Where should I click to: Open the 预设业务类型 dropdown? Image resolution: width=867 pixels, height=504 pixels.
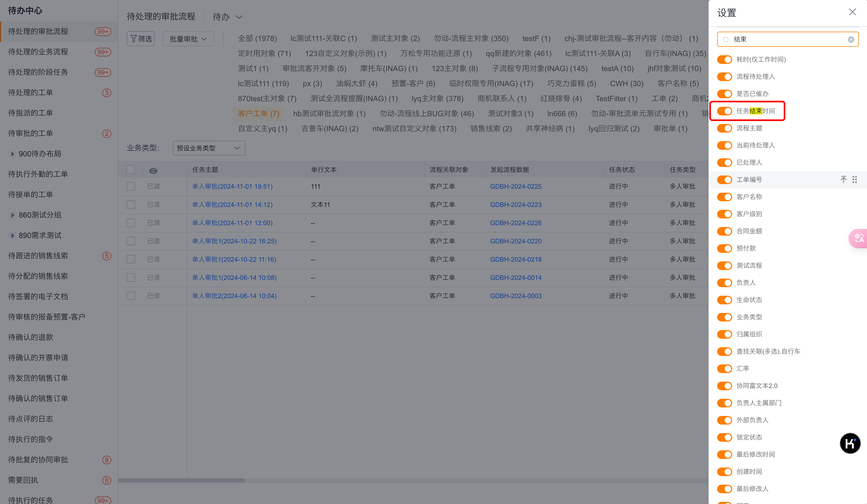pos(208,148)
